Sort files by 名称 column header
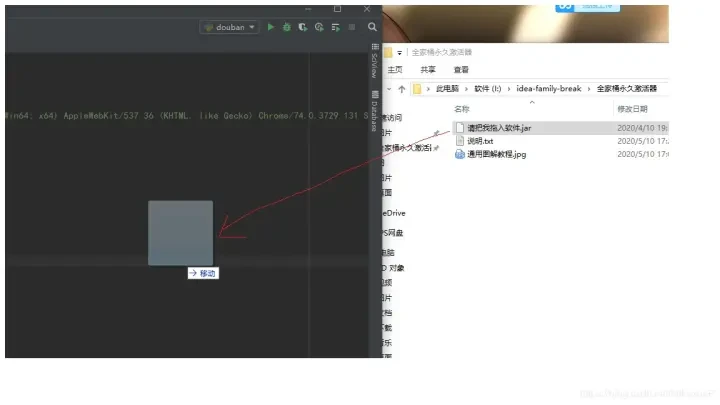This screenshot has height=405, width=720. click(462, 108)
